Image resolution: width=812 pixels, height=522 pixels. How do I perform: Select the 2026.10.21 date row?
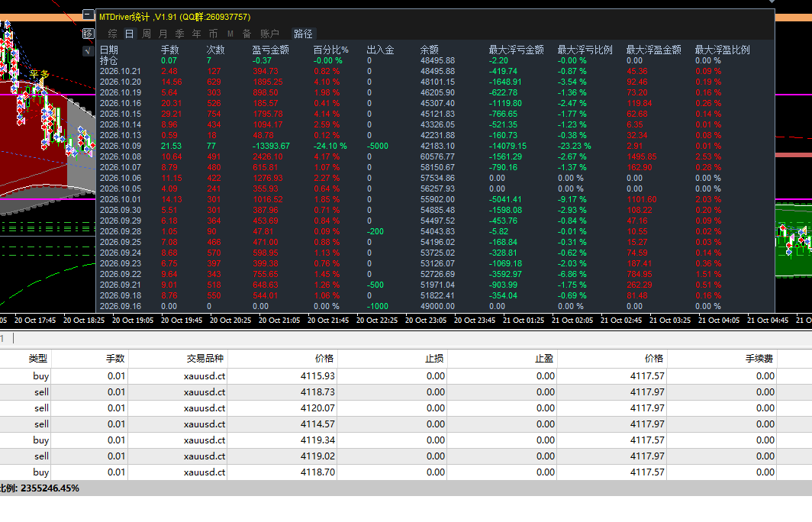pos(120,72)
